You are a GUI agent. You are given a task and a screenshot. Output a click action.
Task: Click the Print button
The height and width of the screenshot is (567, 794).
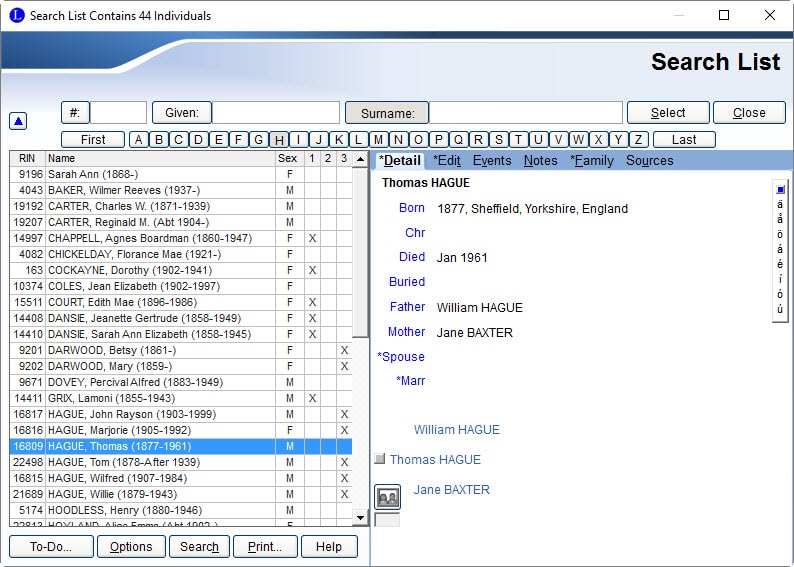click(265, 547)
